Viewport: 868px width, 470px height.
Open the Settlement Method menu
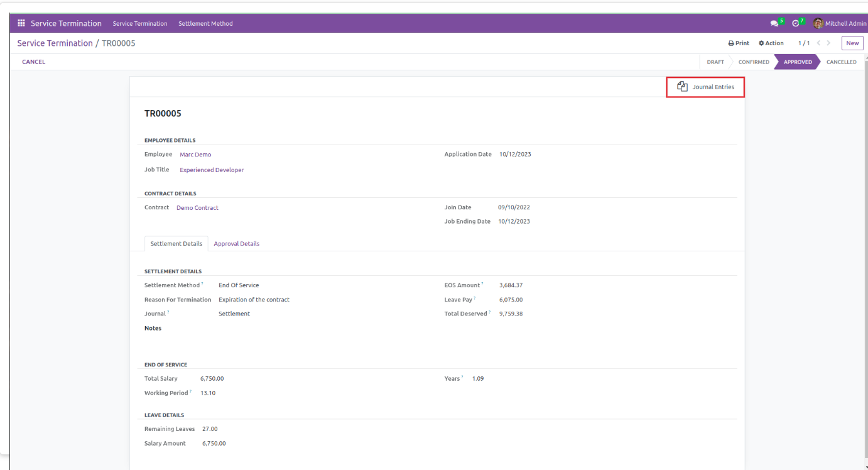point(205,23)
